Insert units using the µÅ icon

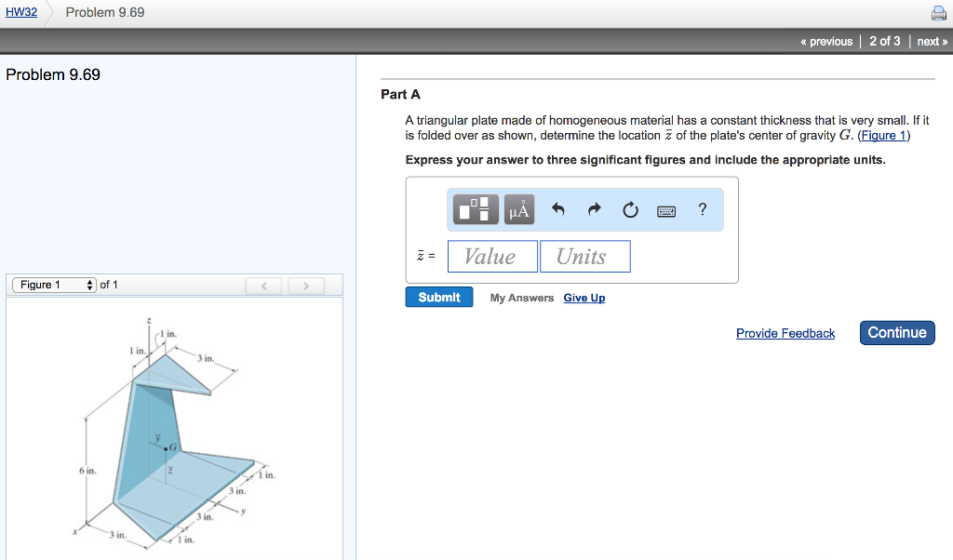click(x=518, y=208)
